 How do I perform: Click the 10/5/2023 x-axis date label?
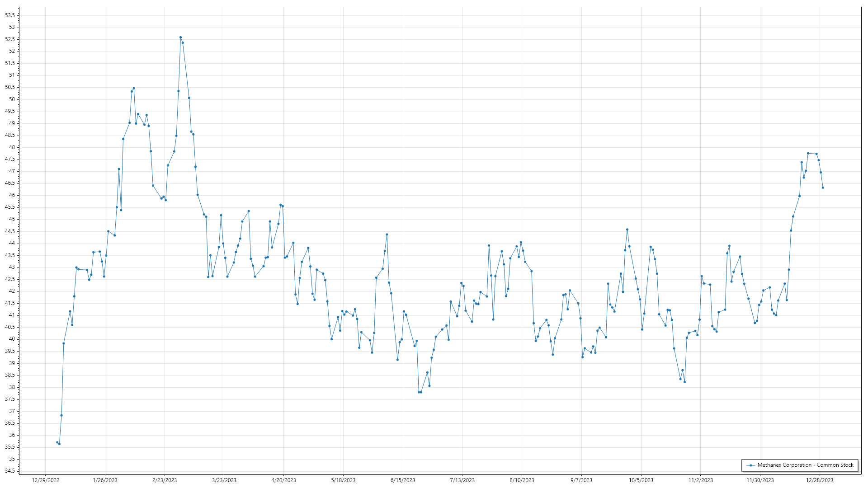pyautogui.click(x=641, y=480)
